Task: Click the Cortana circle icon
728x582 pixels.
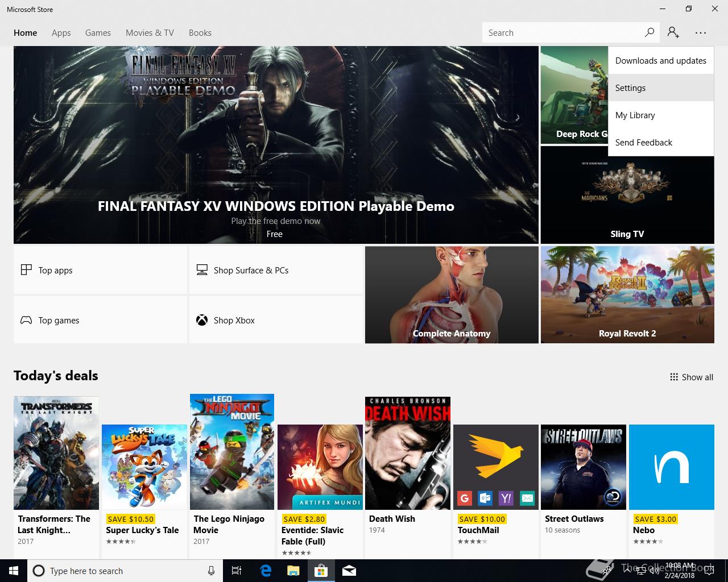Action: pos(39,571)
